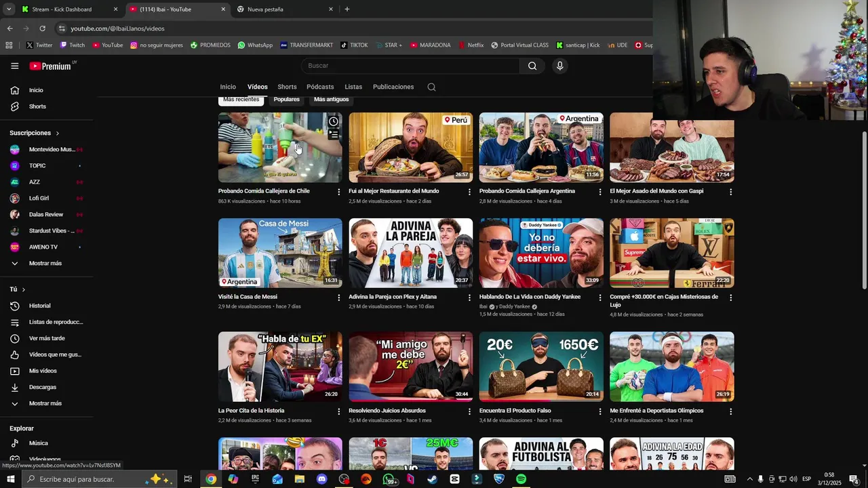Image resolution: width=868 pixels, height=488 pixels.
Task: Click the Windows taskbar search box
Action: pyautogui.click(x=100, y=479)
